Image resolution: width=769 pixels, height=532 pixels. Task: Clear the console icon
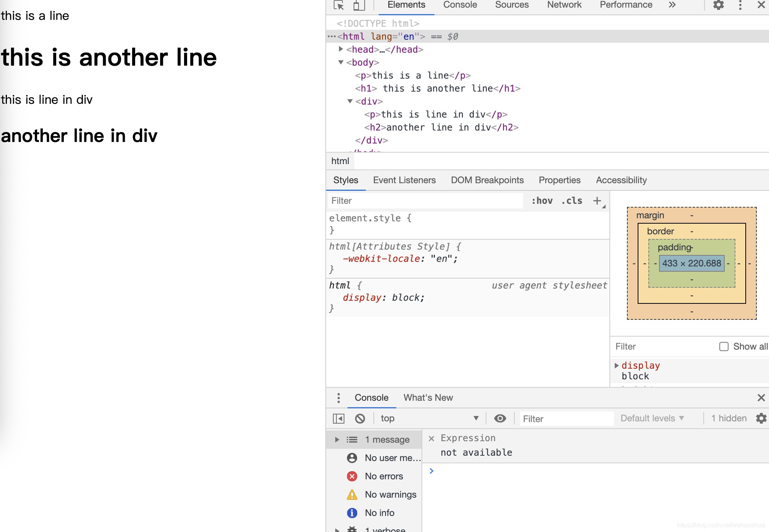[360, 419]
